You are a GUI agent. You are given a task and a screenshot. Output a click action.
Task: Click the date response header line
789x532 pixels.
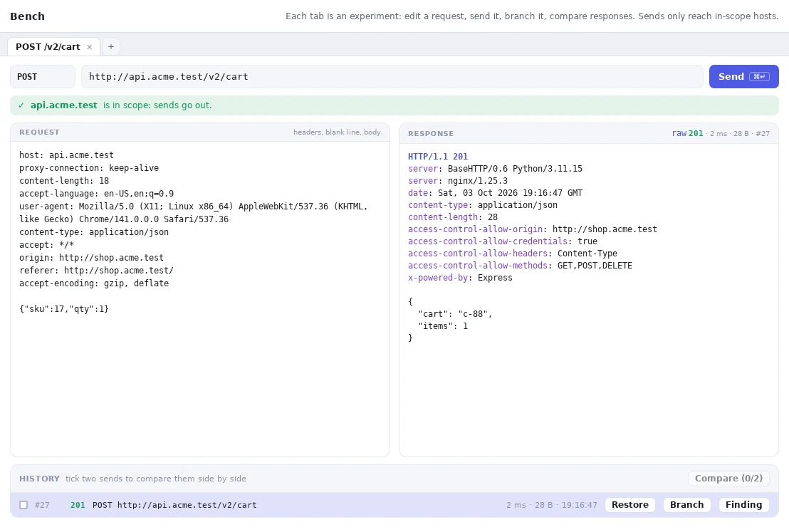pos(495,193)
